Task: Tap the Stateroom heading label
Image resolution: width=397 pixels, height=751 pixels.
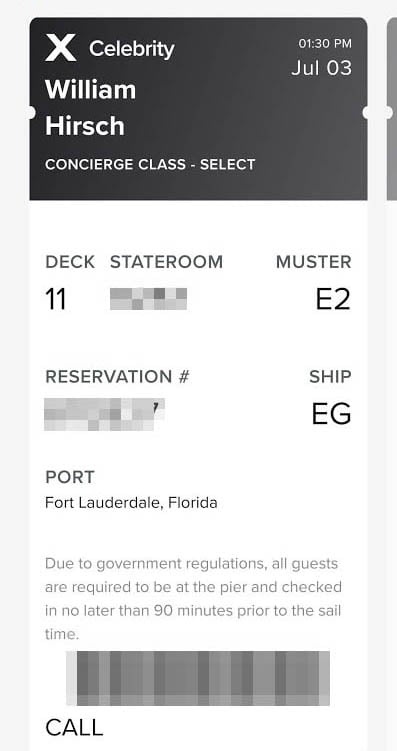Action: [167, 262]
